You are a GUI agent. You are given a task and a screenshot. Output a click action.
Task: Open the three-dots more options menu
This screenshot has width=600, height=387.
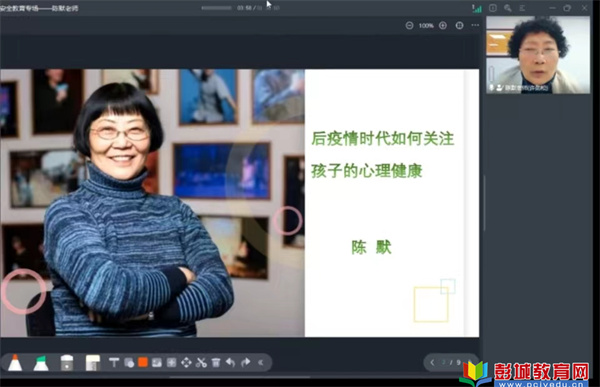[475, 25]
